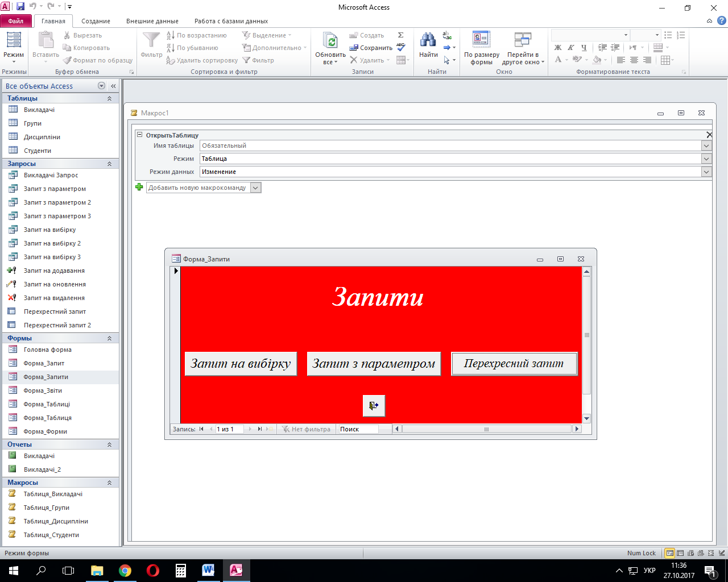Click the fill color bucket icon

point(597,60)
